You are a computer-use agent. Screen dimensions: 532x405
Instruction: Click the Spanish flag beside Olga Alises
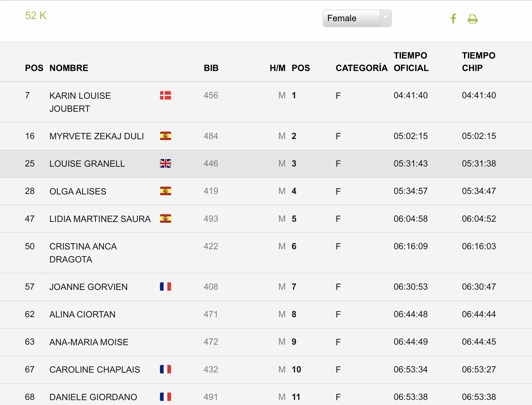(x=166, y=191)
